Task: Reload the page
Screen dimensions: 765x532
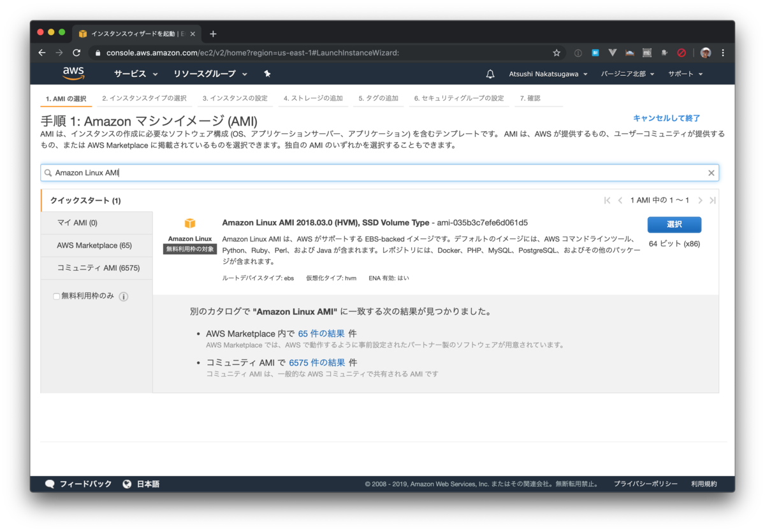Action: pos(76,53)
